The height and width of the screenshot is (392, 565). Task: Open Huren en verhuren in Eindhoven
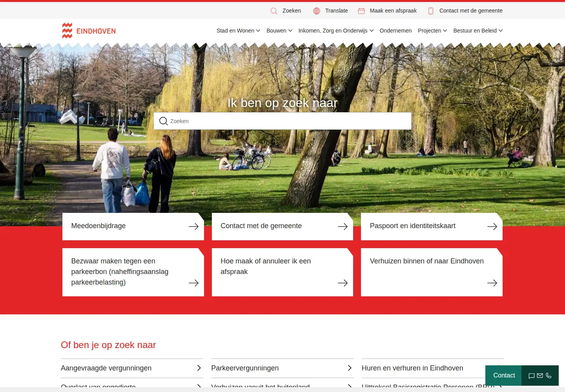[x=412, y=368]
